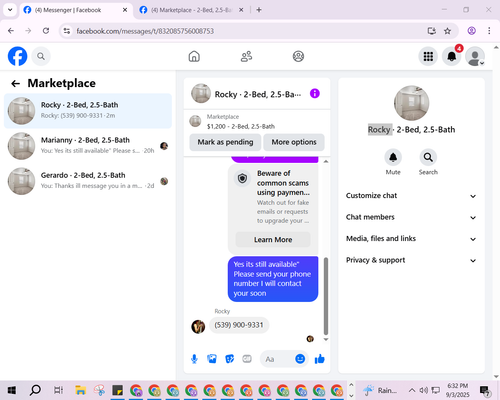The width and height of the screenshot is (500, 400).
Task: Expand Media, files and links section
Action: [411, 239]
